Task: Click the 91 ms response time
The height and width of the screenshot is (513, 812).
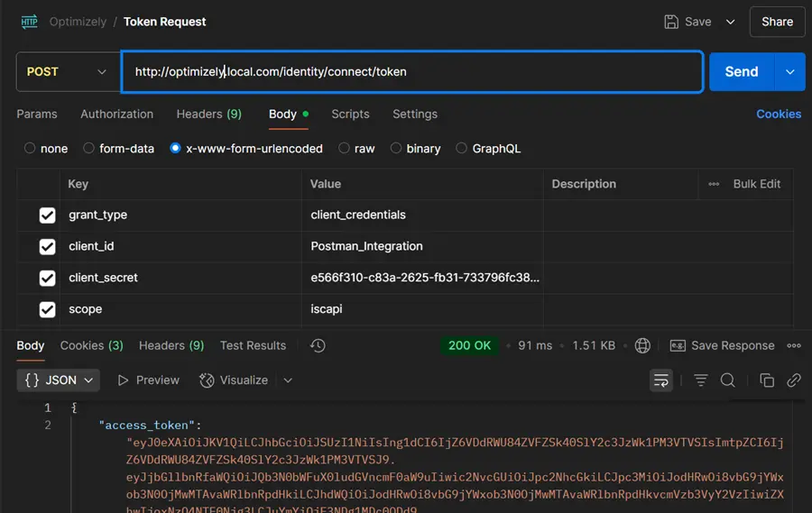Action: [x=535, y=346]
